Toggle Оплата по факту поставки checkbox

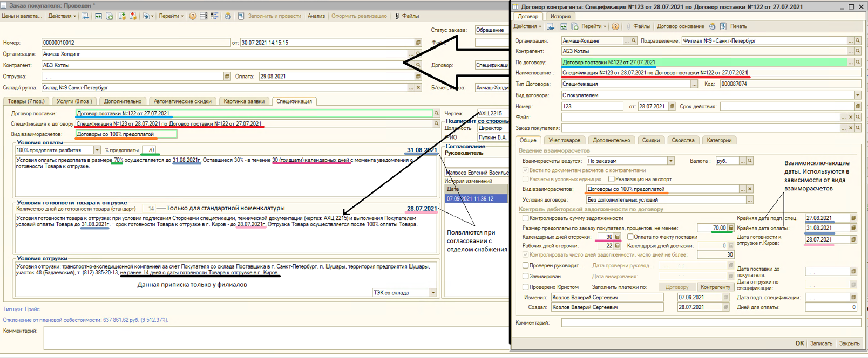pos(630,237)
